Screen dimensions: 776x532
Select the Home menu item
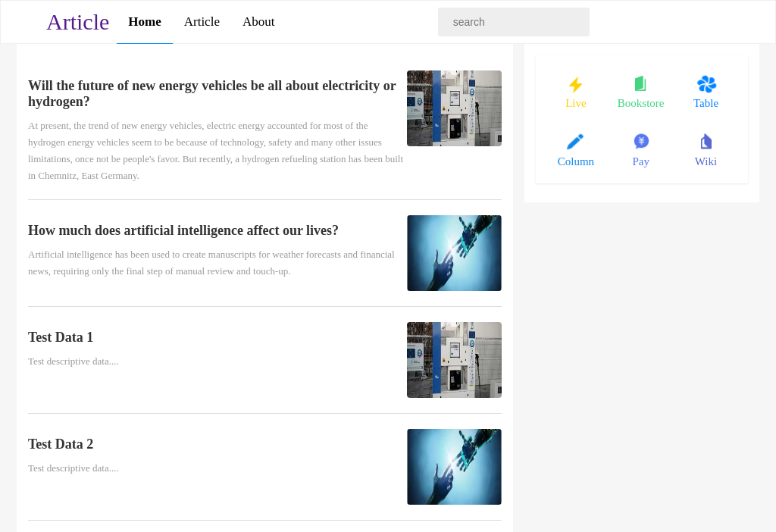[145, 21]
